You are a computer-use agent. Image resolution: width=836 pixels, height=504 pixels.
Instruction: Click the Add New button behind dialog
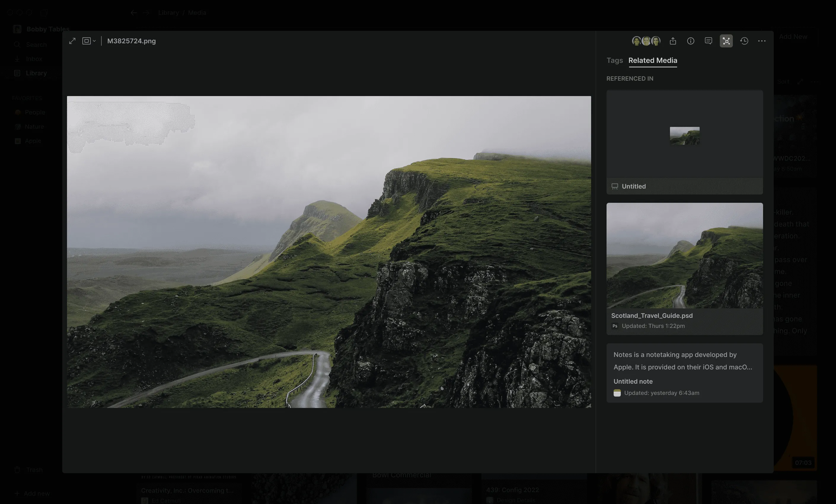click(793, 37)
